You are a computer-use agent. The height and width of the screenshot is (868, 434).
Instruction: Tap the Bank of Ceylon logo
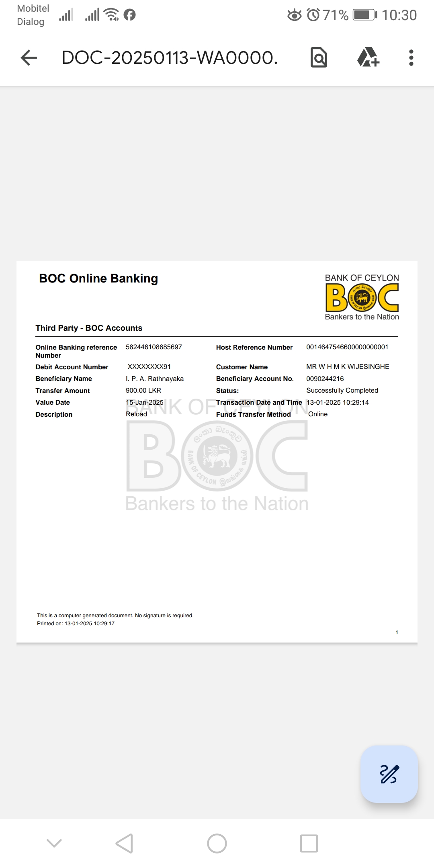tap(362, 297)
